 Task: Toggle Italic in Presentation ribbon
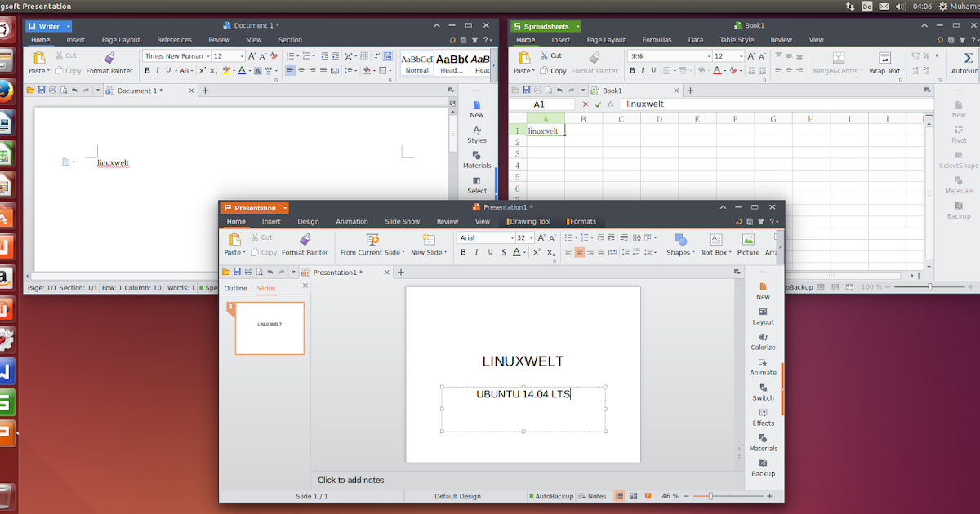click(x=477, y=253)
